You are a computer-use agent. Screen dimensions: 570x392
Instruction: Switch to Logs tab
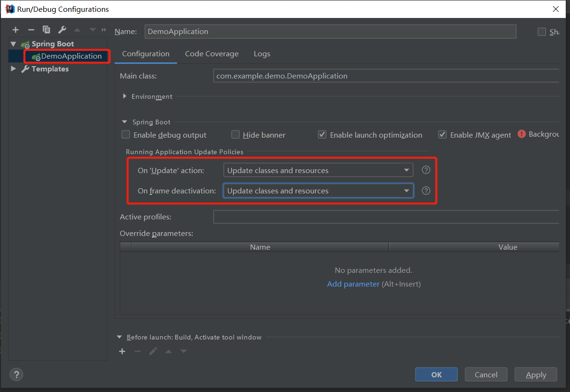tap(262, 54)
